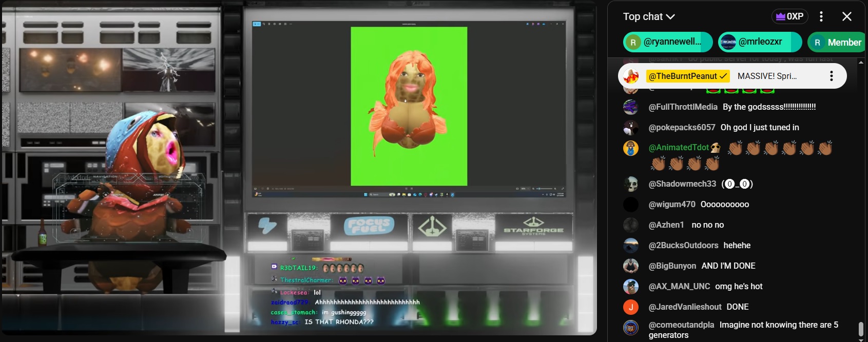This screenshot has width=868, height=342.
Task: Open @comeoutandpla username in chat
Action: coord(681,325)
